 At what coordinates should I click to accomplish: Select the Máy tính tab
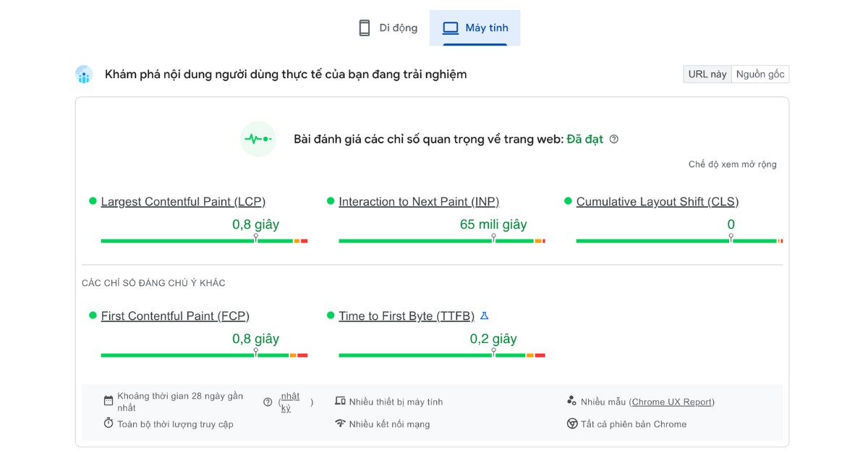pos(475,28)
